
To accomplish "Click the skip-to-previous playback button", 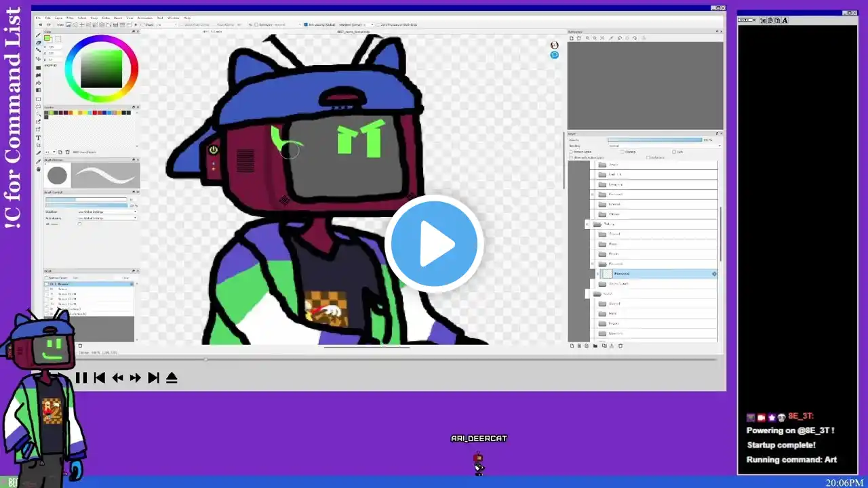I will coord(99,378).
